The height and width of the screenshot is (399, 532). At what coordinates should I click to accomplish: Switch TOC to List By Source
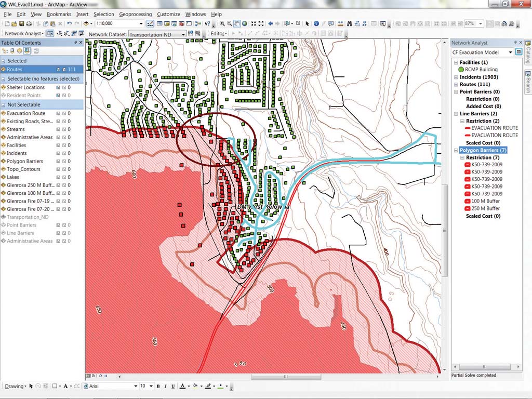pyautogui.click(x=12, y=51)
